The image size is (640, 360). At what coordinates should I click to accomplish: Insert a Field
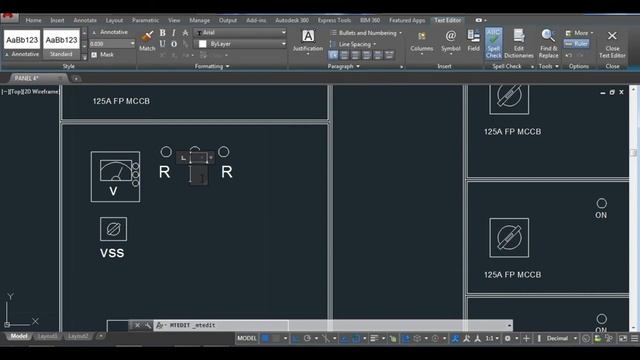(473, 40)
